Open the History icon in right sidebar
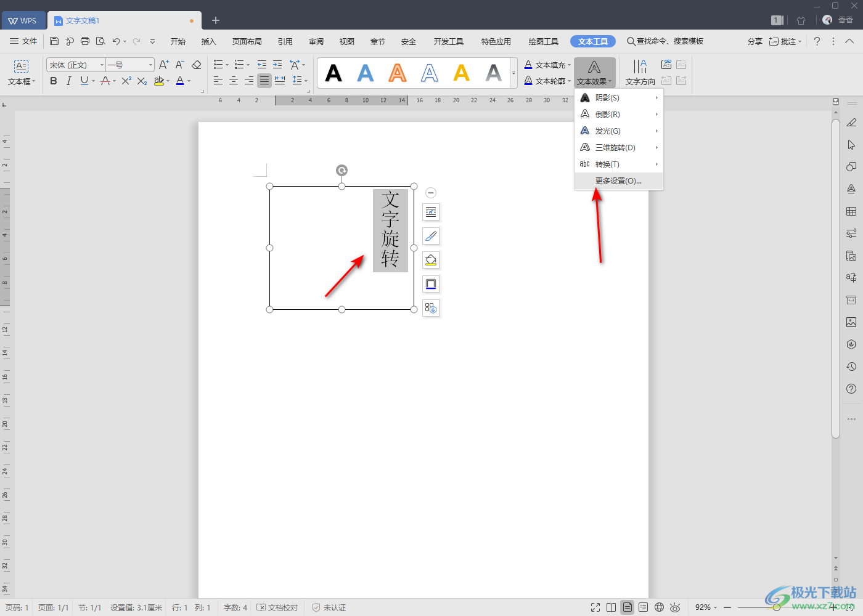 point(851,367)
